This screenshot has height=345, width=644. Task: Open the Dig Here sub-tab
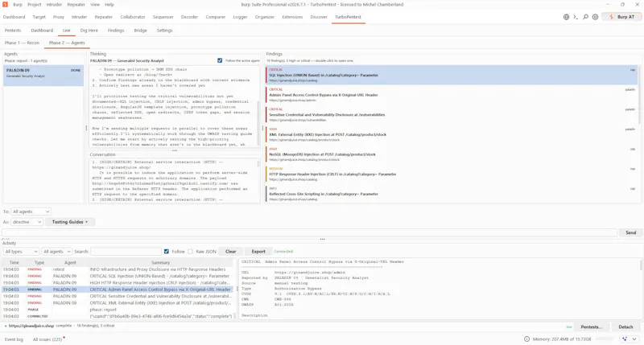tap(89, 31)
